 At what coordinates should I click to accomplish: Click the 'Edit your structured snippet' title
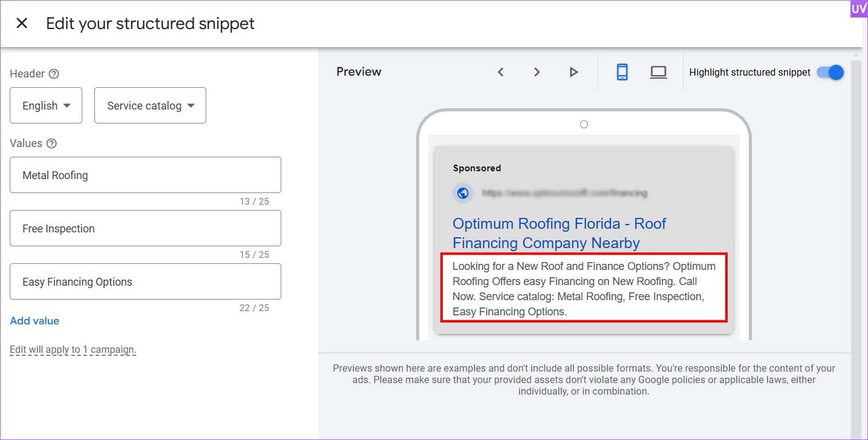click(150, 24)
